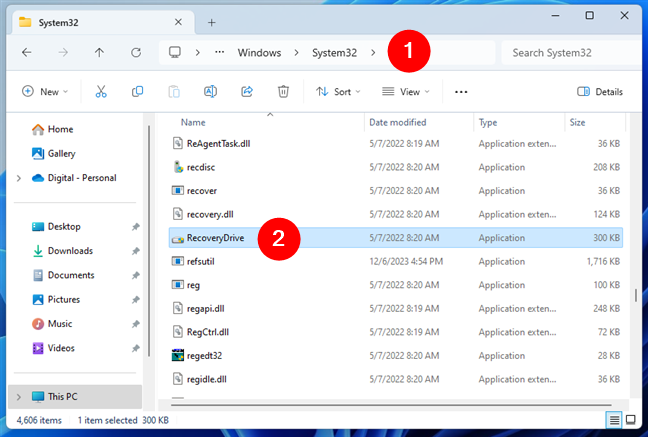Select This PC in navigation pane
648x437 pixels.
click(x=75, y=397)
